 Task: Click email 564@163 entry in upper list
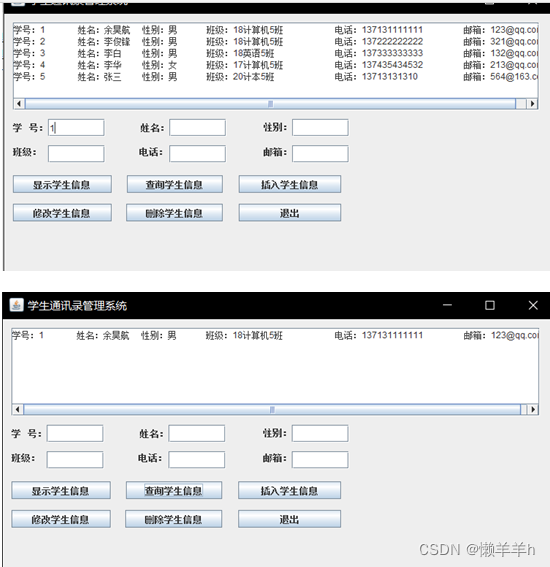[x=514, y=77]
